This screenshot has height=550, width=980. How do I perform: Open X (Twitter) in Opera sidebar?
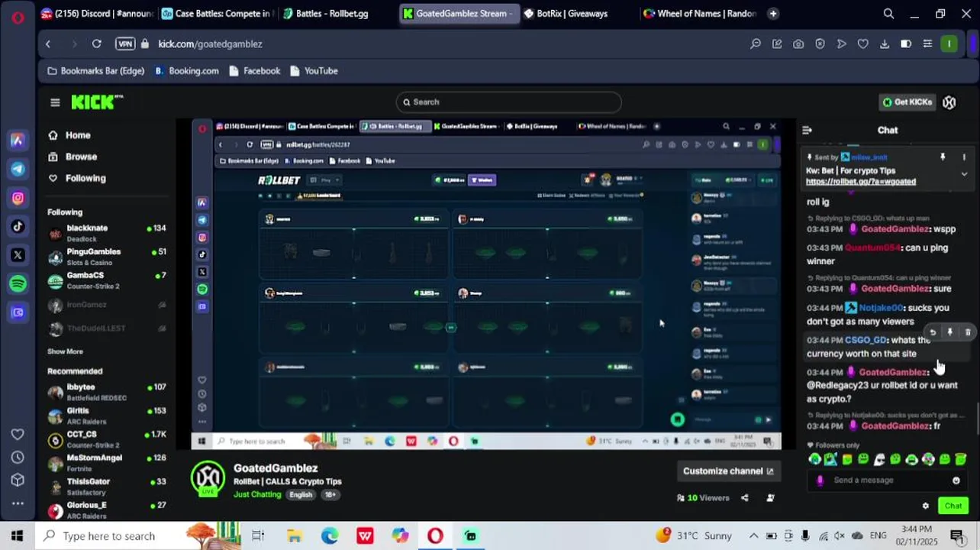[18, 255]
